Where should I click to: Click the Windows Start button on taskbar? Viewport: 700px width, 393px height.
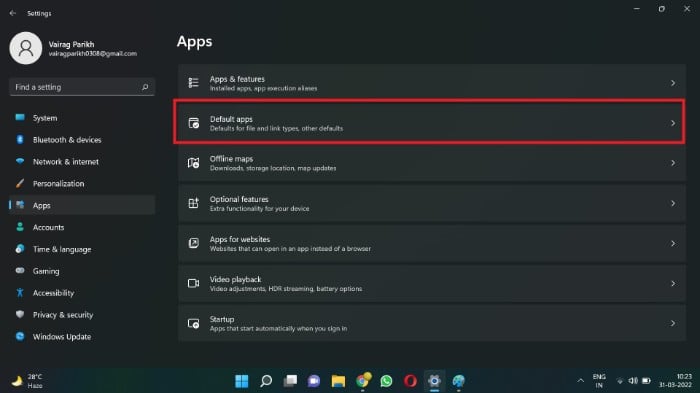coord(242,381)
